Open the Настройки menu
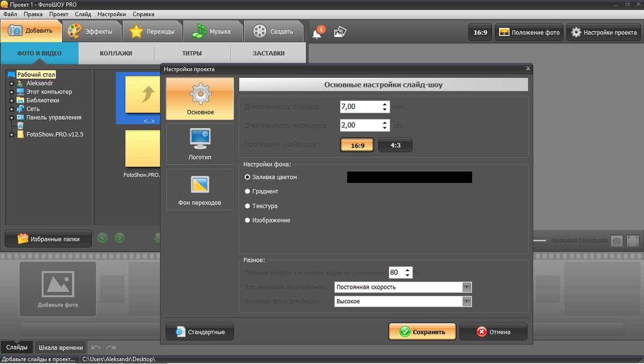This screenshot has width=644, height=364. click(112, 14)
